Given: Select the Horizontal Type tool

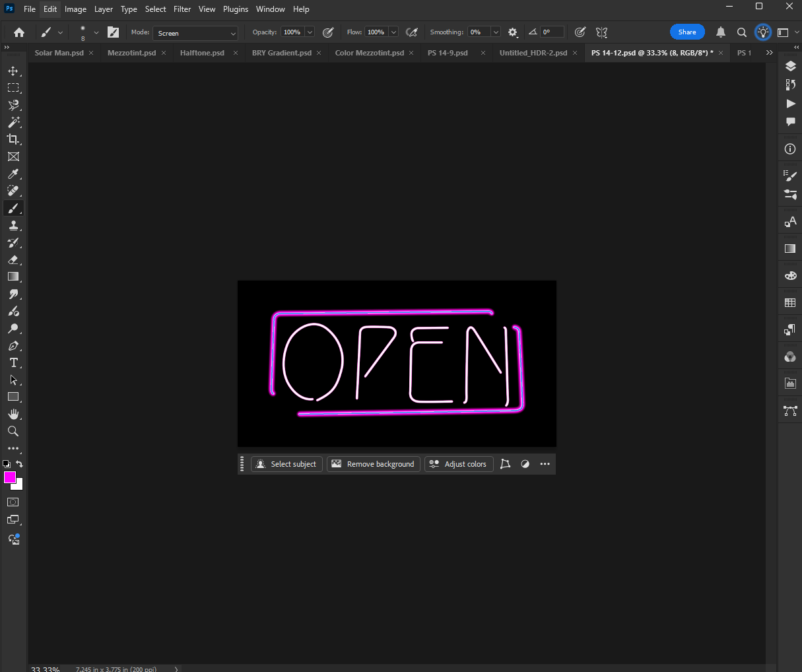Looking at the screenshot, I should click(13, 362).
